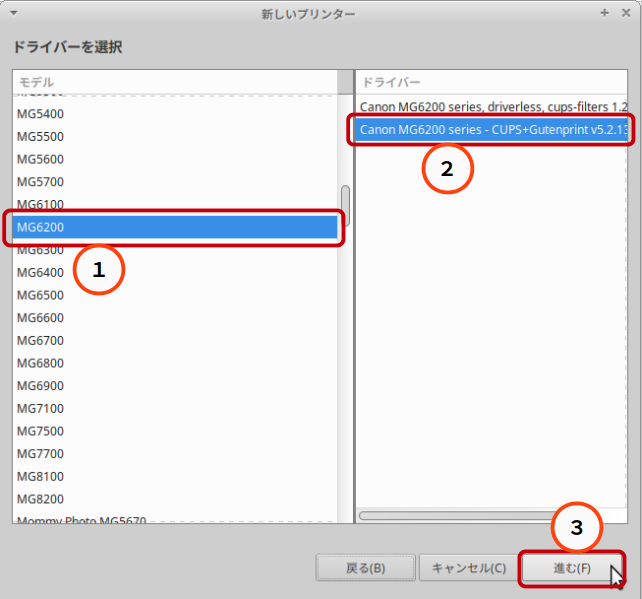
Task: Proceed with the 進む(F) button
Action: pos(572,568)
